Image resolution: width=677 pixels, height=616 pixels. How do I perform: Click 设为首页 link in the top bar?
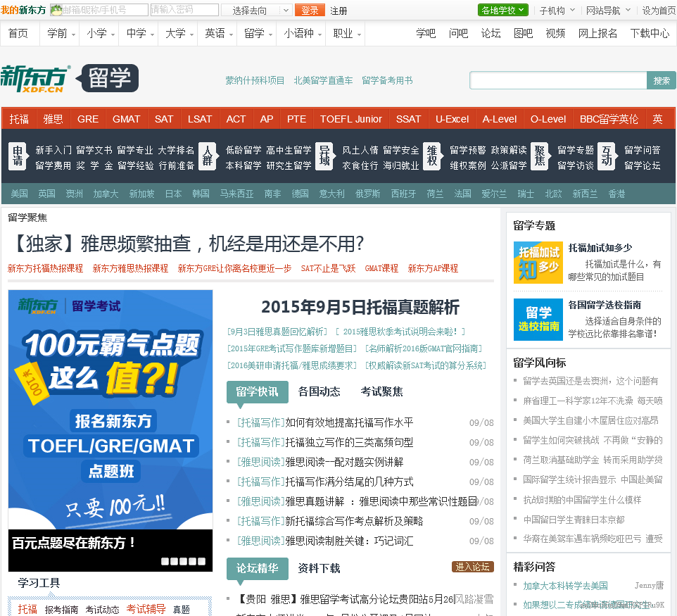pyautogui.click(x=659, y=11)
